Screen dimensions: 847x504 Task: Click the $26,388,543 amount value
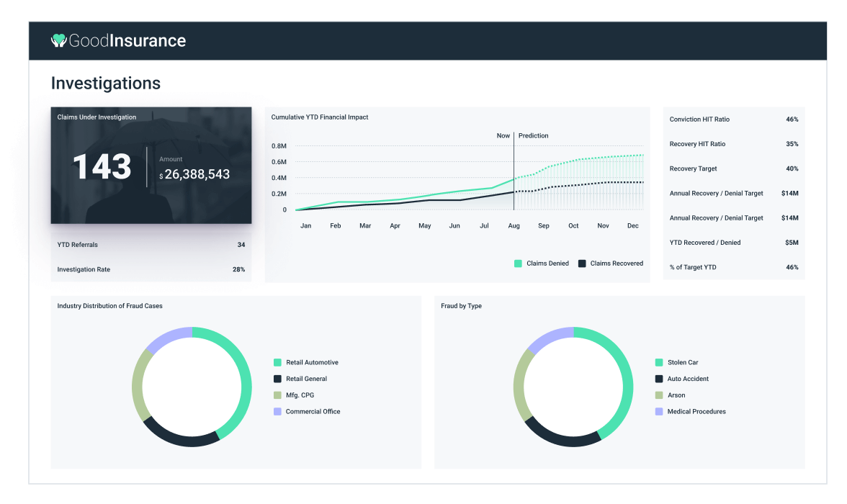[x=197, y=174]
